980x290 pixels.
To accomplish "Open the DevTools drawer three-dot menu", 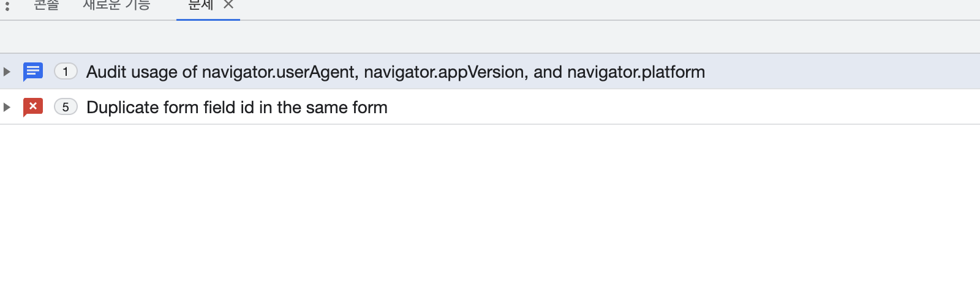I will pos(7,6).
